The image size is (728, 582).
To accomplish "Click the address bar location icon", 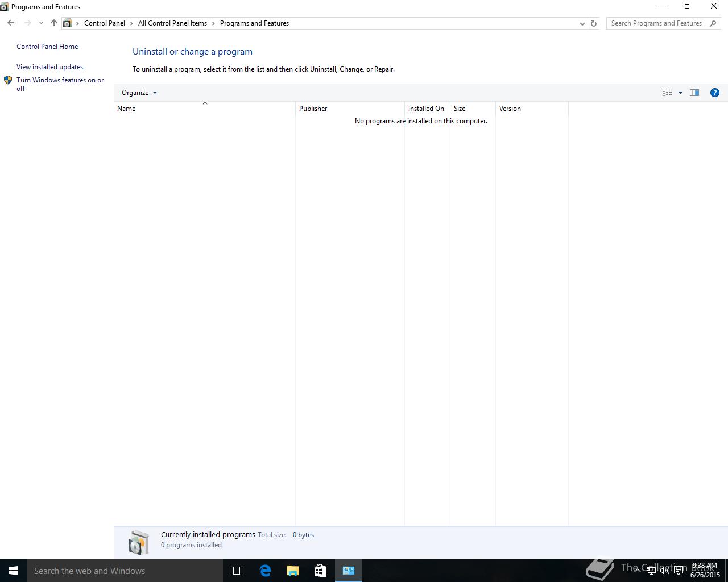I will click(67, 23).
